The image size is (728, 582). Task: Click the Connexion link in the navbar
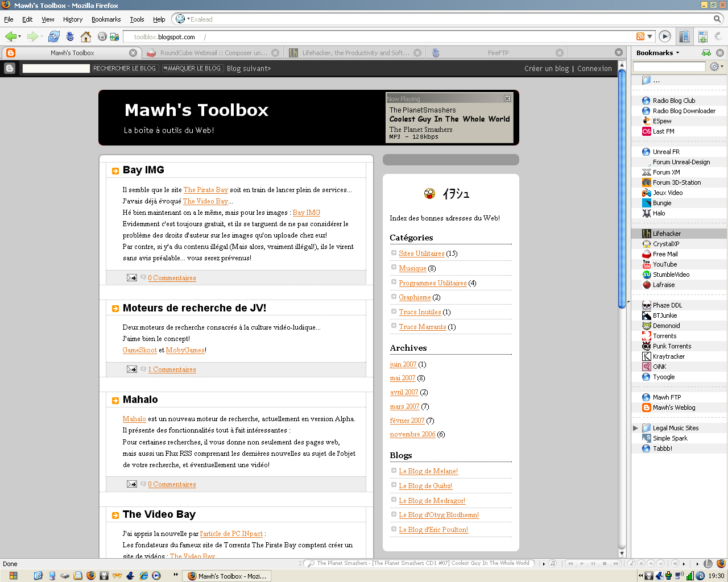pyautogui.click(x=594, y=68)
